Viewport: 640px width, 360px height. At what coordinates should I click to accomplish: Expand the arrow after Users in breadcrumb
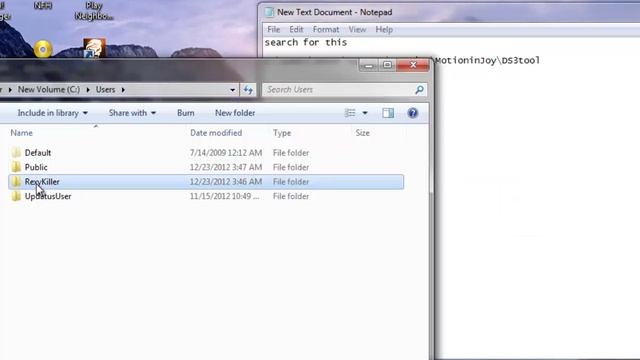123,90
